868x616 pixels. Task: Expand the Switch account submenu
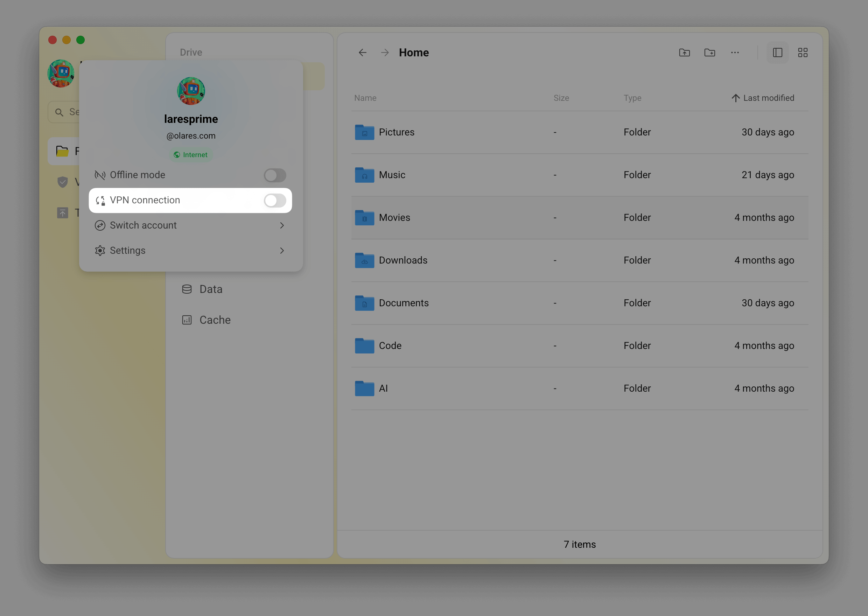(x=282, y=225)
